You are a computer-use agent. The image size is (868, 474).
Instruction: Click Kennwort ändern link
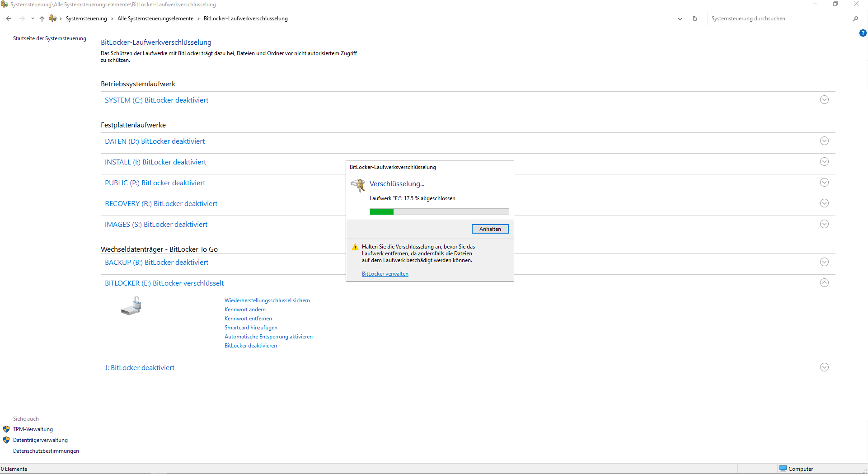coord(245,310)
